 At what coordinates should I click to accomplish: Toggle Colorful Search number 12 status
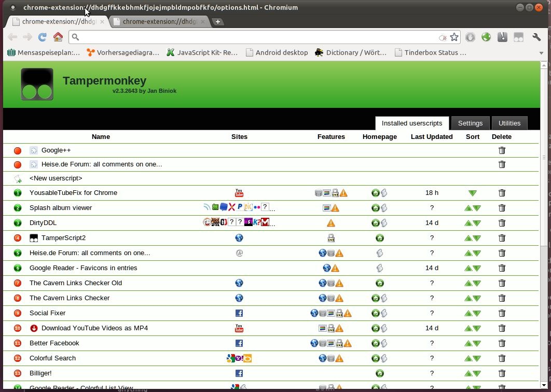pyautogui.click(x=18, y=358)
